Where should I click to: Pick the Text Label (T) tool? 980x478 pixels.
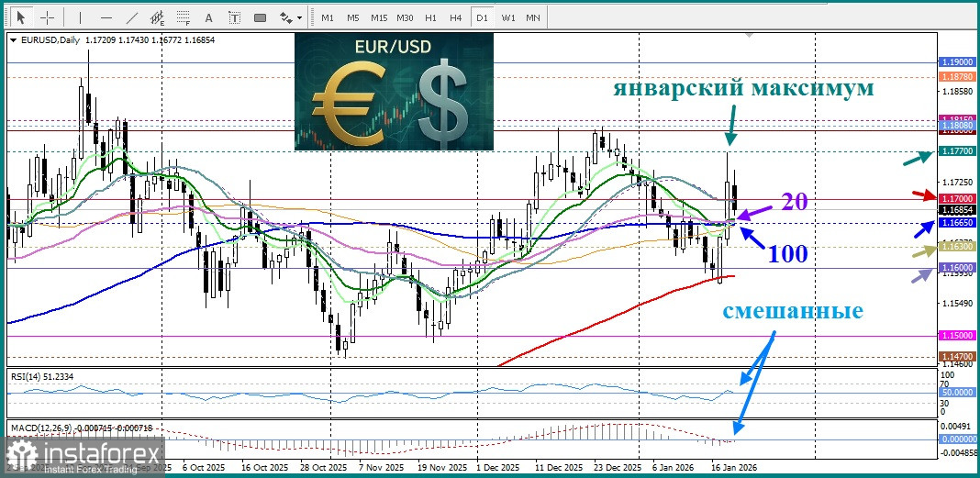click(x=234, y=17)
